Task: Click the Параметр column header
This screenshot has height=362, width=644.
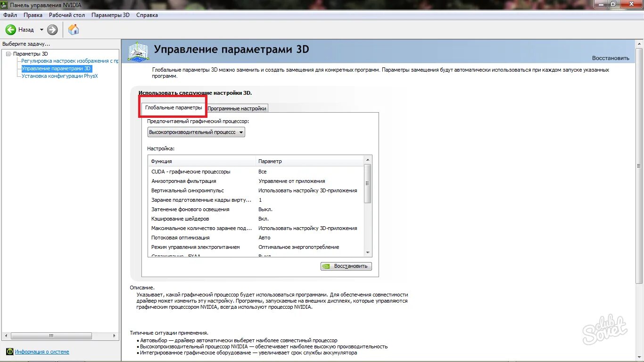Action: click(x=310, y=161)
